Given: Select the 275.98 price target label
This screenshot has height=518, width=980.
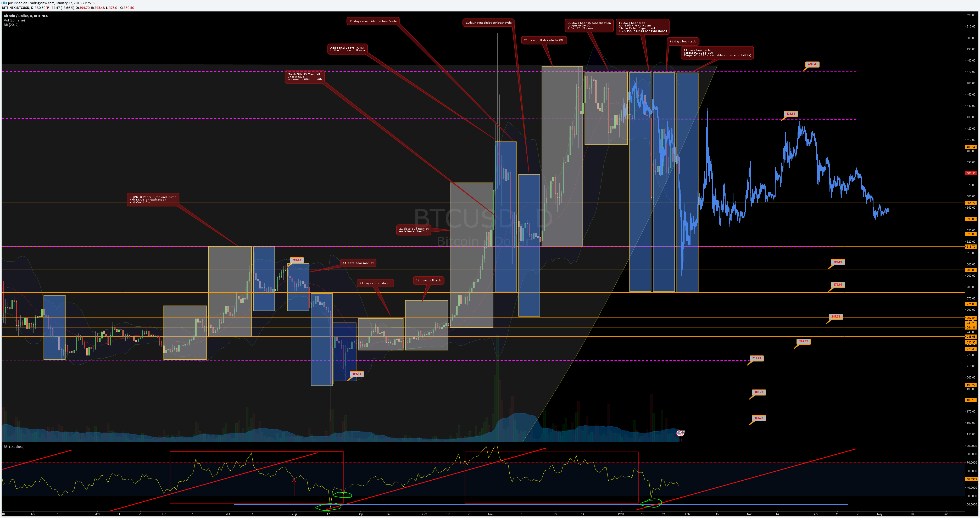Looking at the screenshot, I should 838,285.
